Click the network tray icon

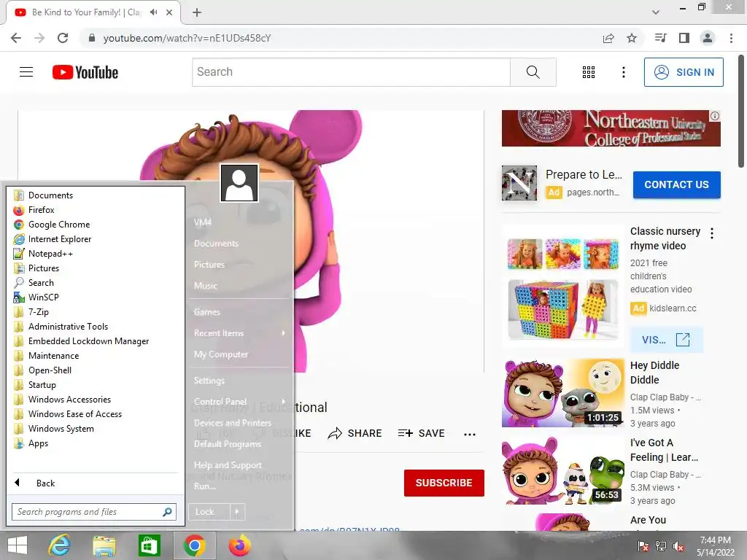[x=661, y=546]
